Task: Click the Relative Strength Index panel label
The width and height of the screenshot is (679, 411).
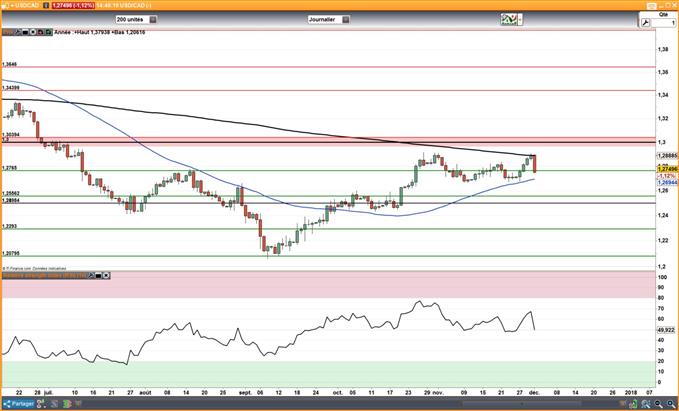Action: (x=45, y=275)
